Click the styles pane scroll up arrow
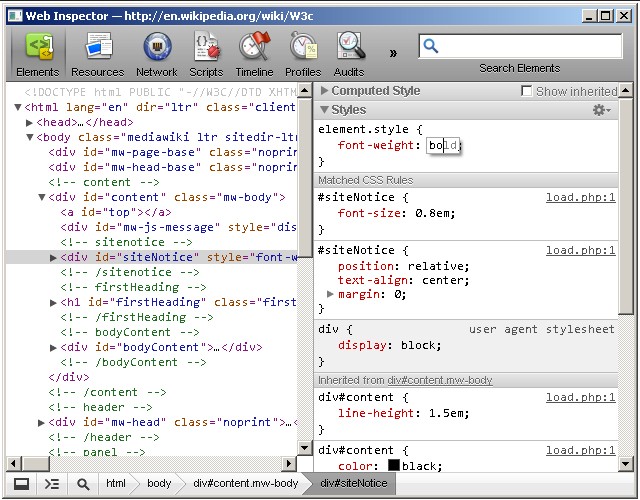Screen dimensions: 640x500 (x=625, y=90)
